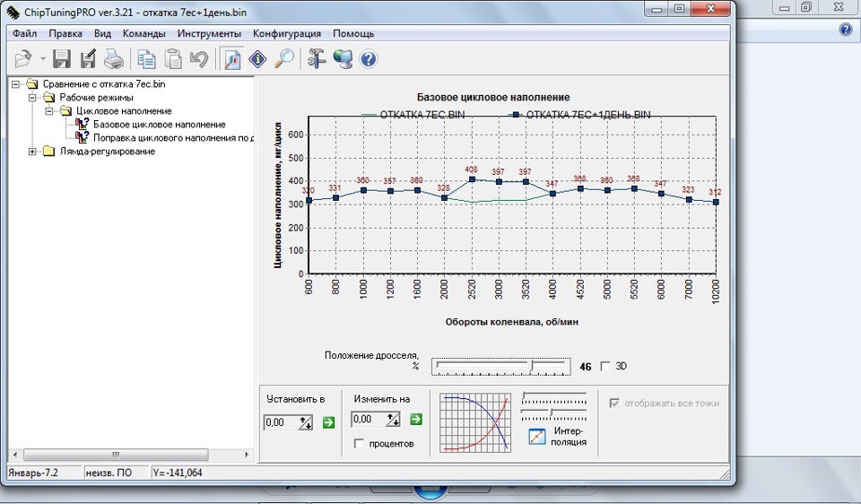
Task: Enable the 3D view checkbox
Action: pyautogui.click(x=604, y=366)
